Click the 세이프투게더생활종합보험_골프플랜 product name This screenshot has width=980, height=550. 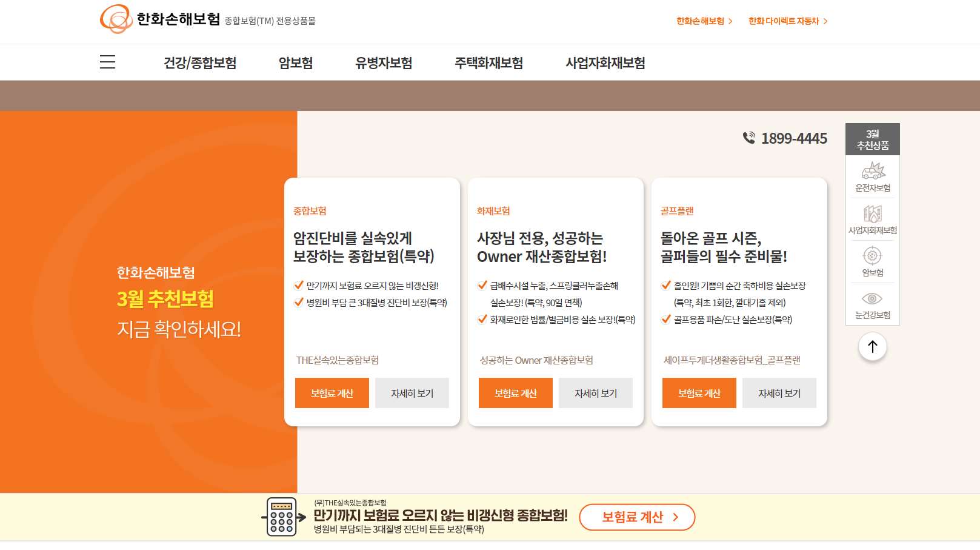(732, 360)
